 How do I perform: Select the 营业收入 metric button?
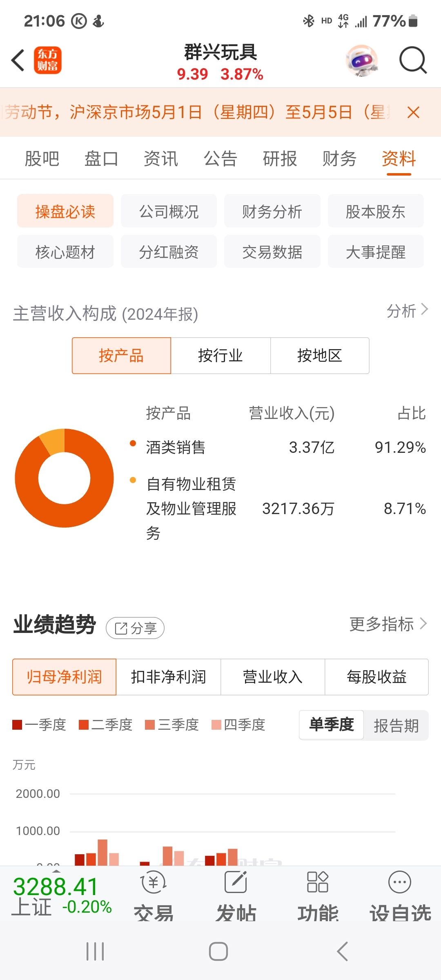pos(272,677)
